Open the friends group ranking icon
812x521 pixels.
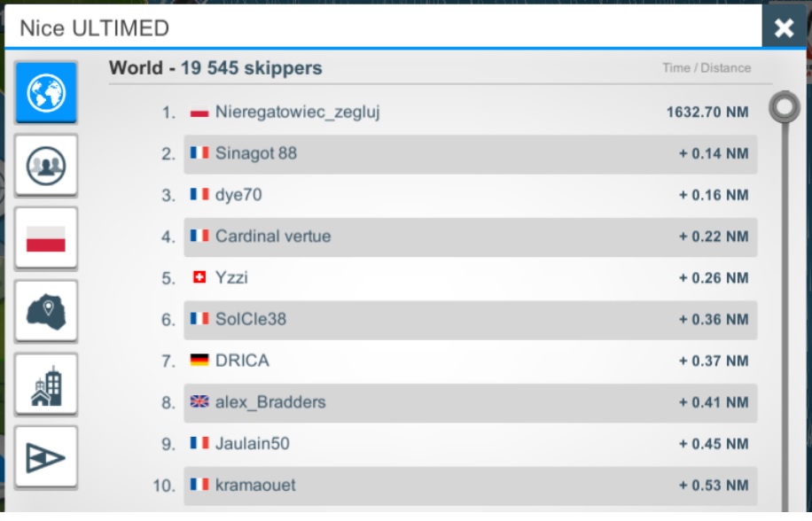[45, 166]
